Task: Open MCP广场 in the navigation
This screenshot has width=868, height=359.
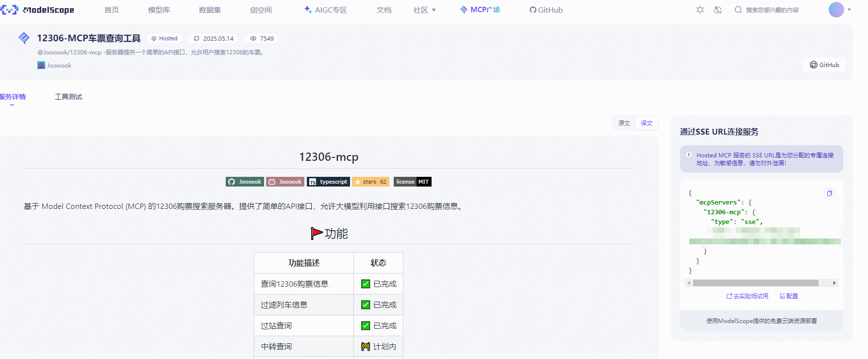Action: click(480, 10)
